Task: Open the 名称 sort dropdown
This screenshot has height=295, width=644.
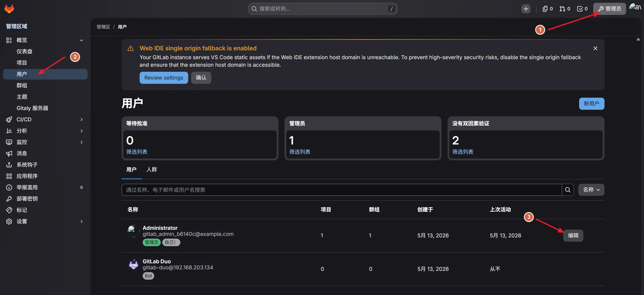Action: pos(591,190)
